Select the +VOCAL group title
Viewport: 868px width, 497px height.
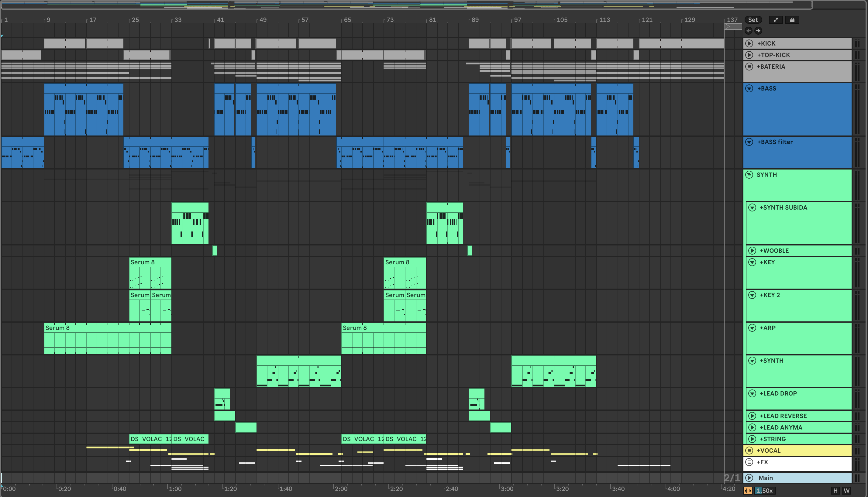pyautogui.click(x=769, y=451)
